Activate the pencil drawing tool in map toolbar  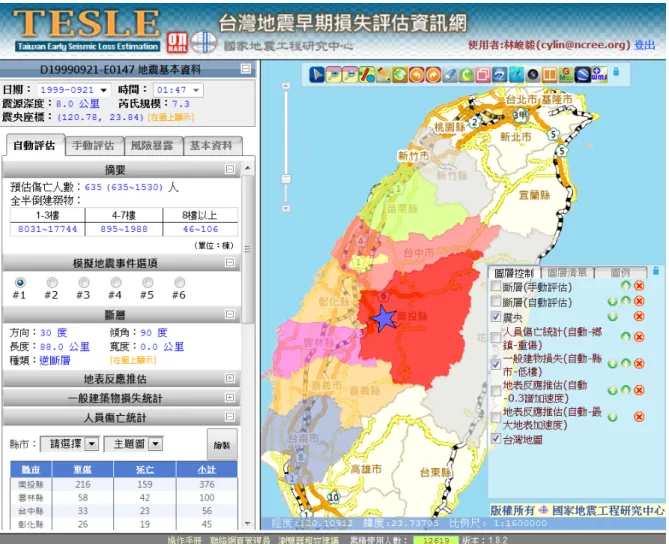pyautogui.click(x=383, y=75)
